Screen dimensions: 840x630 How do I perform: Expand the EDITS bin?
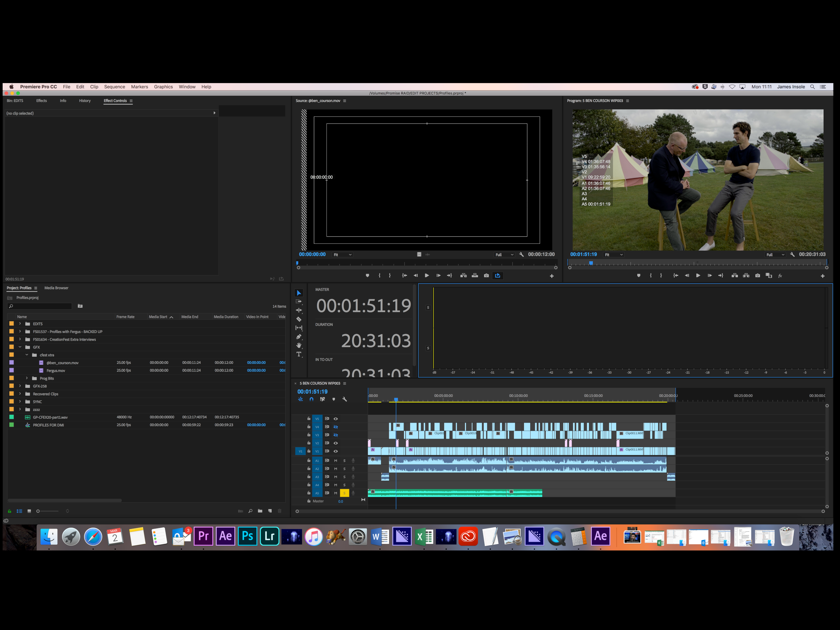[x=20, y=324]
